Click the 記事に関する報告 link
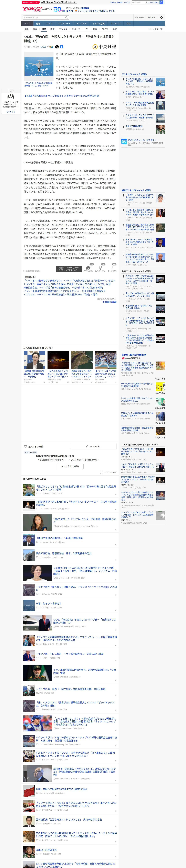Screen dimensions: 186x868 tap(32, 271)
